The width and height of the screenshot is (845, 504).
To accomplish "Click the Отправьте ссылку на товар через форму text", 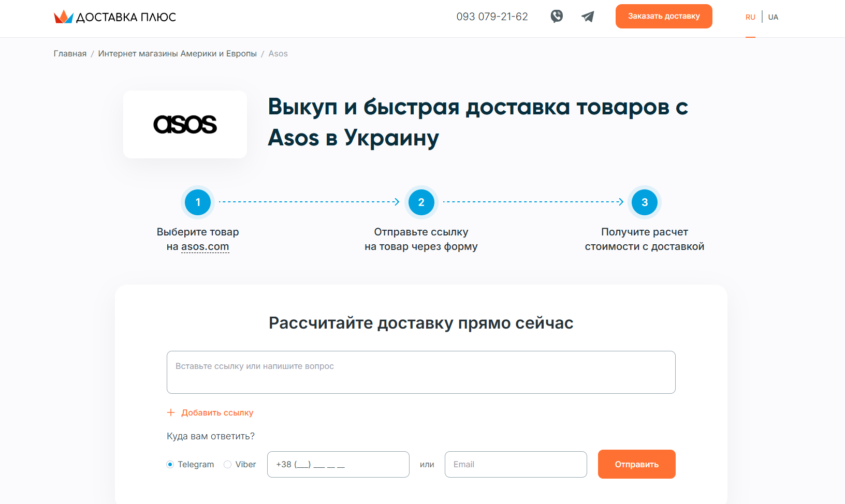I will tap(421, 239).
